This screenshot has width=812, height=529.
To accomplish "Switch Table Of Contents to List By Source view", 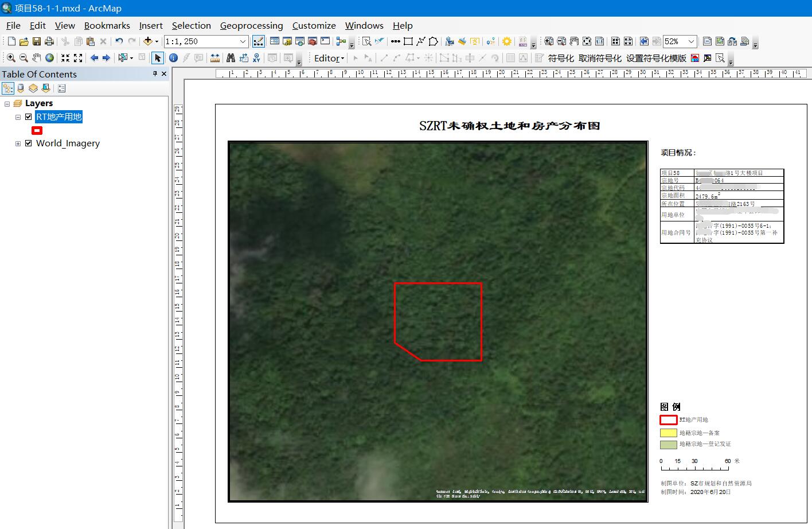I will (x=21, y=88).
